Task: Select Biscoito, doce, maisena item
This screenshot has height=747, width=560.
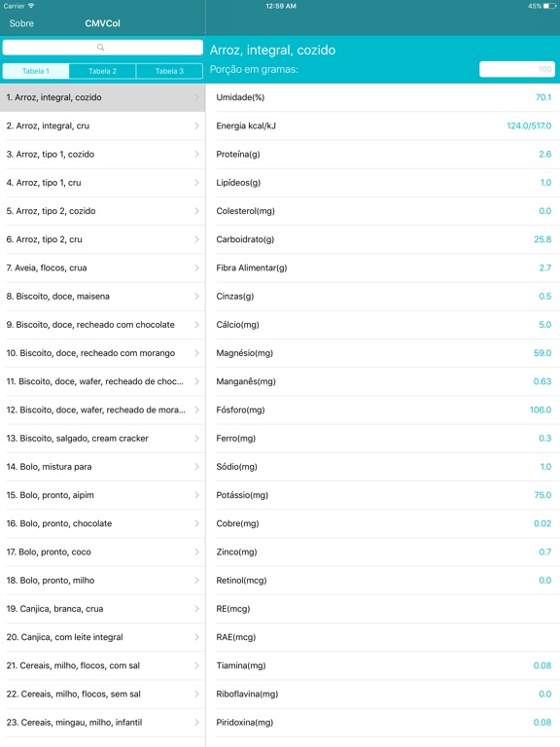Action: pos(102,297)
